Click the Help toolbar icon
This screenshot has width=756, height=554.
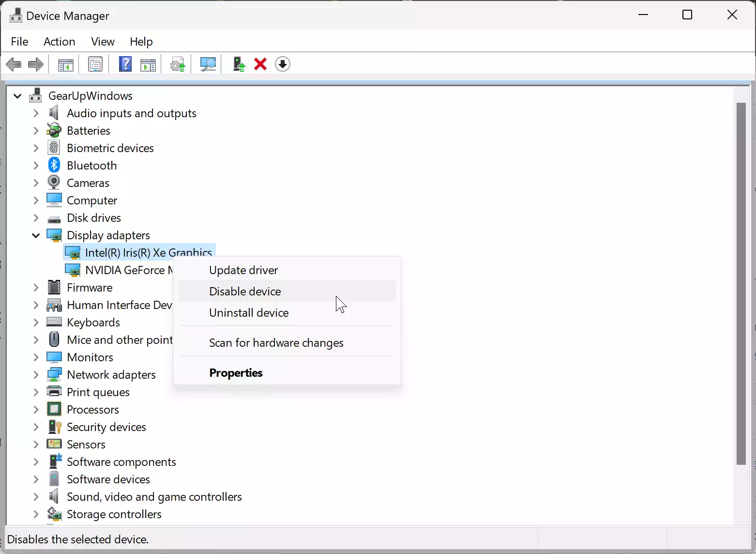125,64
